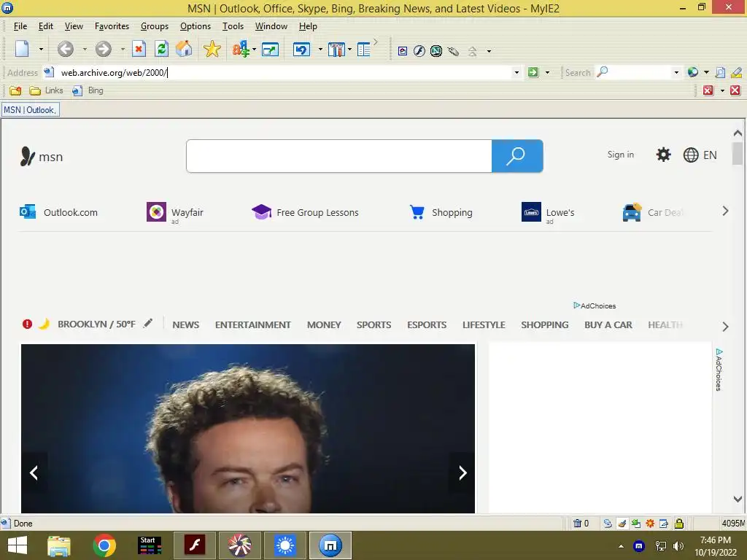Click the globe search-engine icon
Viewport: 747px width, 560px height.
pos(693,72)
